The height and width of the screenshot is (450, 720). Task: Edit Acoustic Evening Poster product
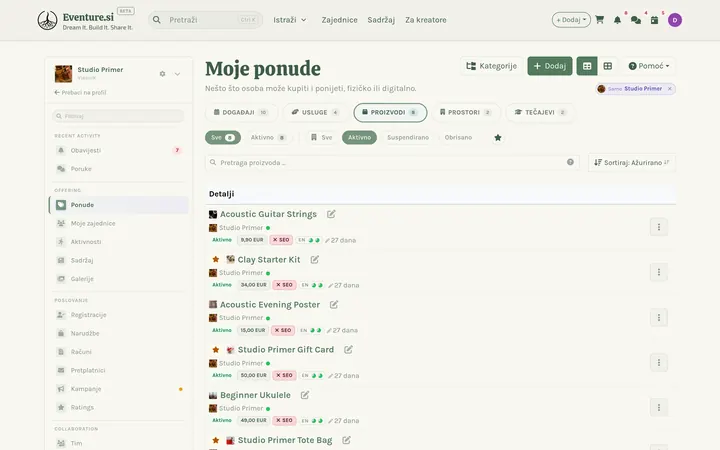point(334,304)
